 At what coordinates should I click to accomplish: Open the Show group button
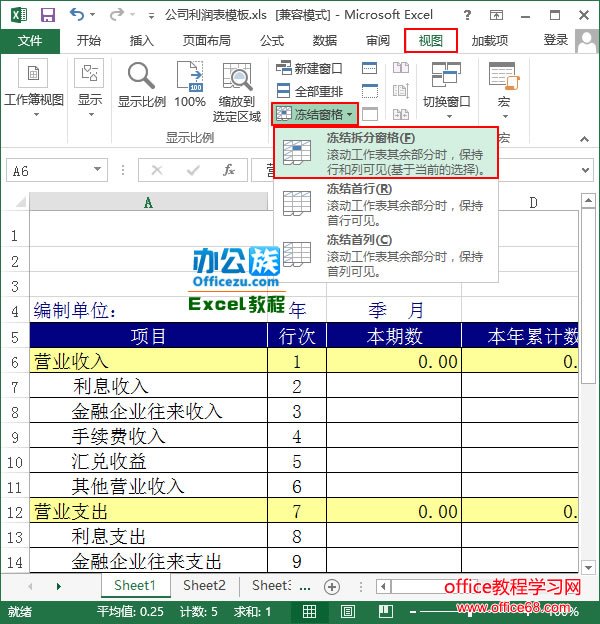(90, 88)
